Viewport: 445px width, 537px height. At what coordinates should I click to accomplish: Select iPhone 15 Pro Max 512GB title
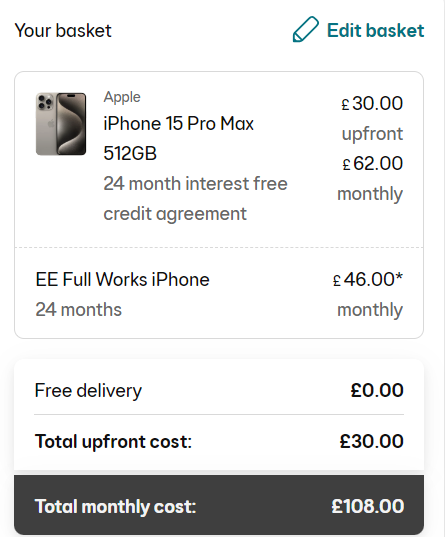(x=178, y=138)
